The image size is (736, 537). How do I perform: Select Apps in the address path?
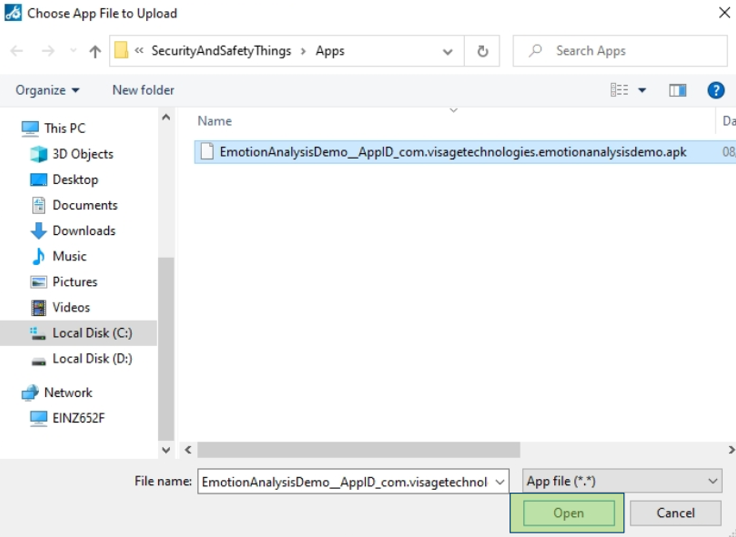click(330, 51)
